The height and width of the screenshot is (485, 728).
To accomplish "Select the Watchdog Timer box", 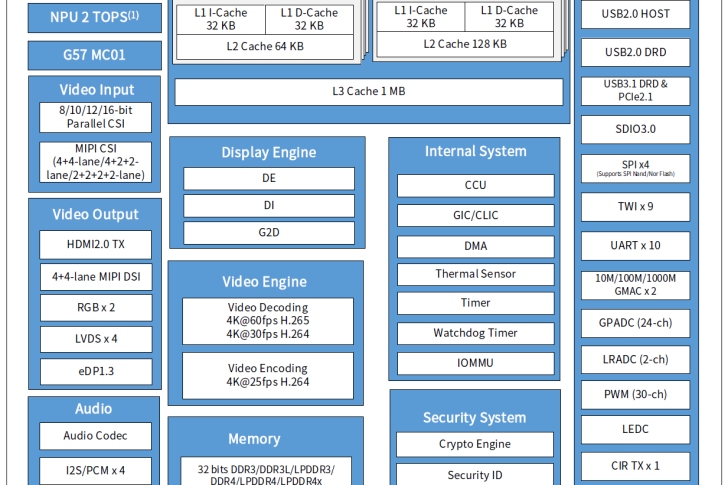I will point(475,333).
